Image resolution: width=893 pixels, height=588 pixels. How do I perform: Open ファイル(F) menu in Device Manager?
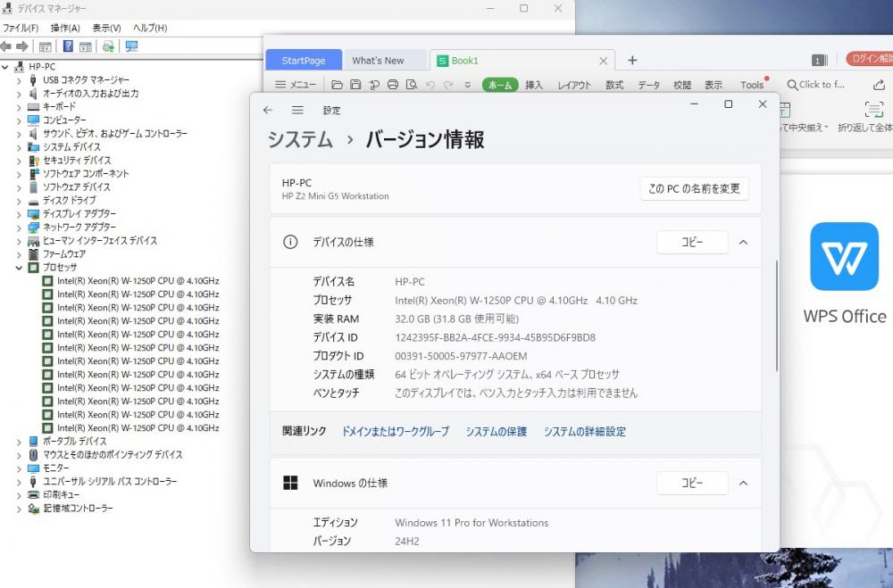coord(21,28)
